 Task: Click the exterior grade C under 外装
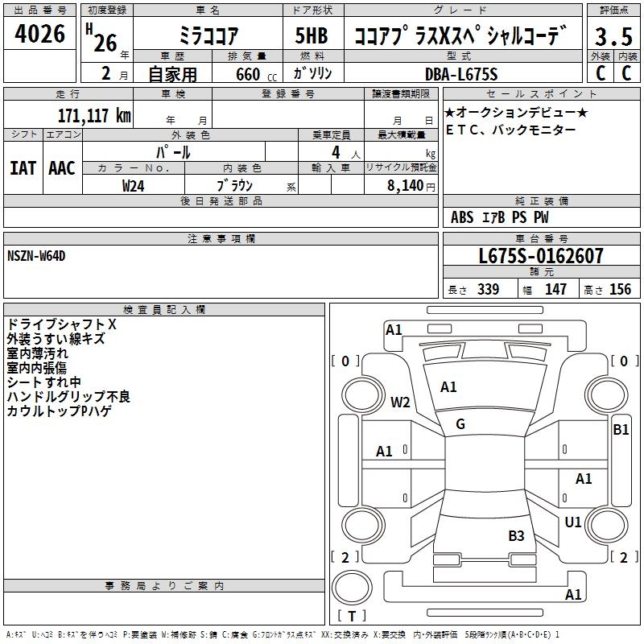coord(601,73)
